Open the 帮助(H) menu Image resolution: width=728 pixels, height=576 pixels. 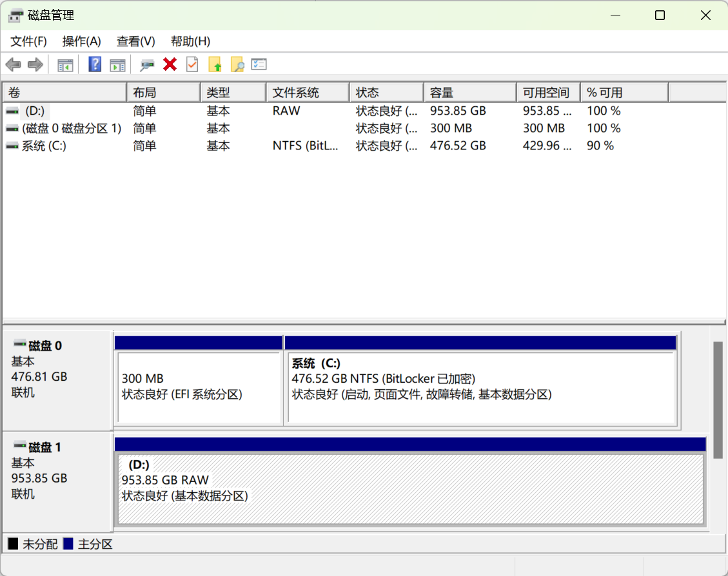pos(189,41)
